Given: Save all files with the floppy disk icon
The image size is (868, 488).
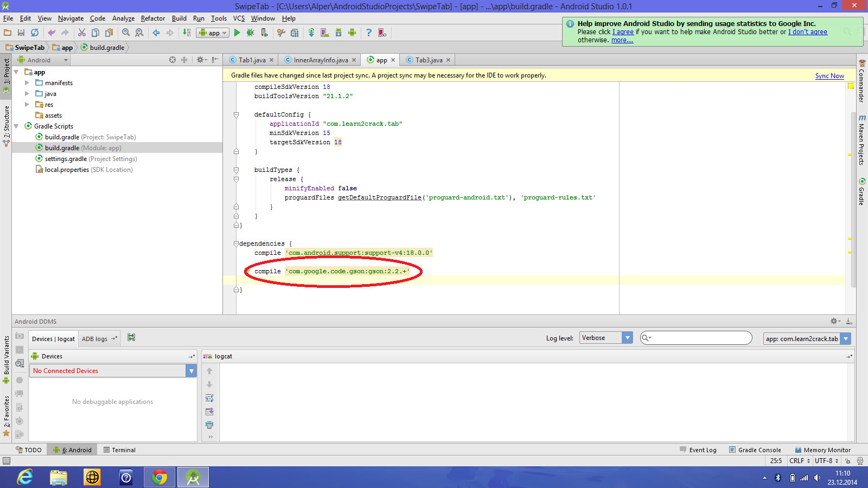Looking at the screenshot, I should click(x=21, y=33).
